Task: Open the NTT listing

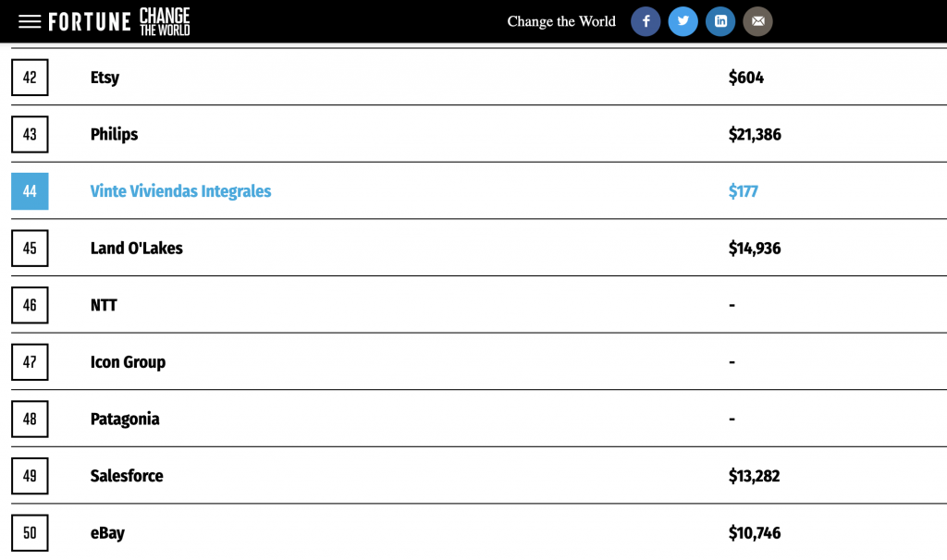Action: point(104,305)
